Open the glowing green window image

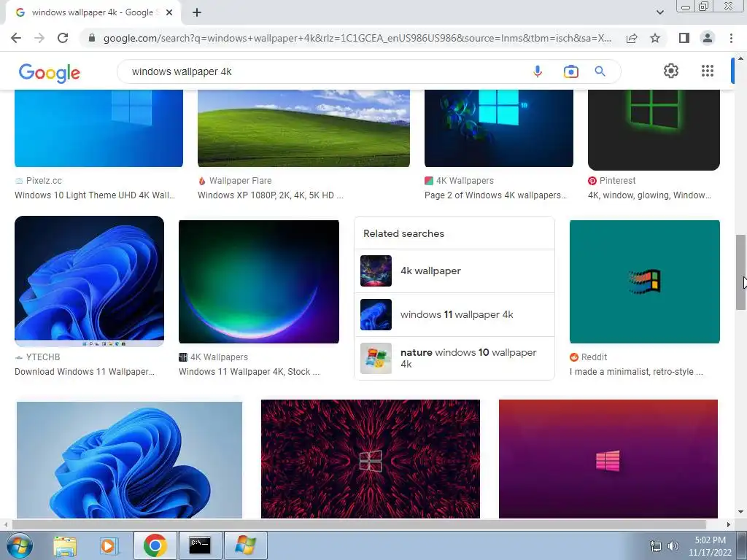[x=654, y=130]
